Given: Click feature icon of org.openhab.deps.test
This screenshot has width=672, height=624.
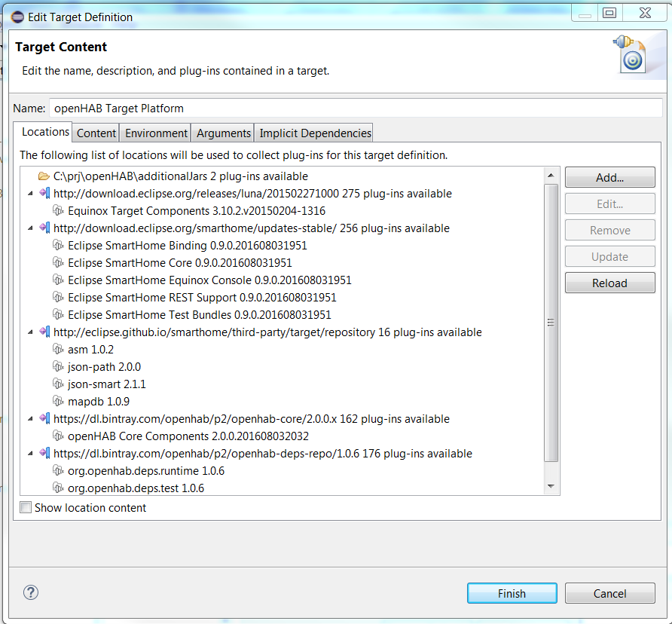Looking at the screenshot, I should (58, 488).
